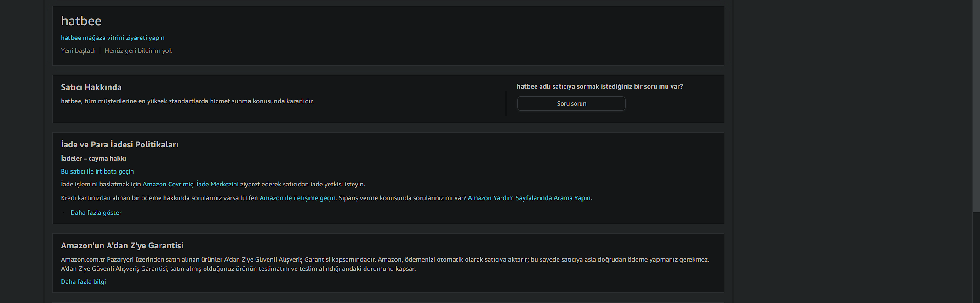The width and height of the screenshot is (980, 303).
Task: Follow the Bu satıcı ile irtibata geçin link
Action: (97, 171)
